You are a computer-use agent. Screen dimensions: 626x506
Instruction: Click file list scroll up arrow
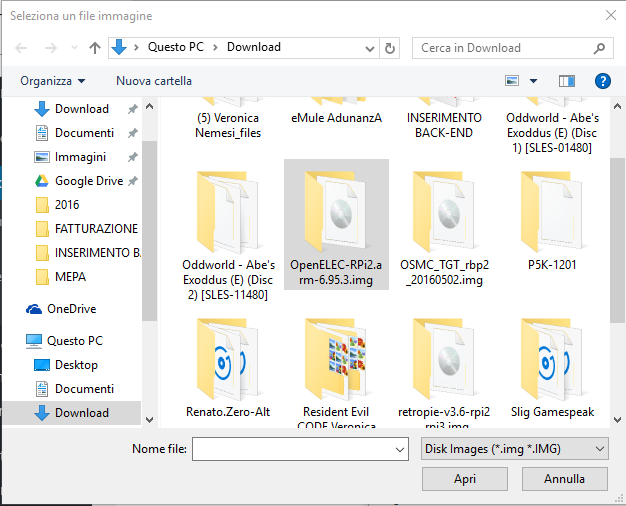[x=617, y=106]
